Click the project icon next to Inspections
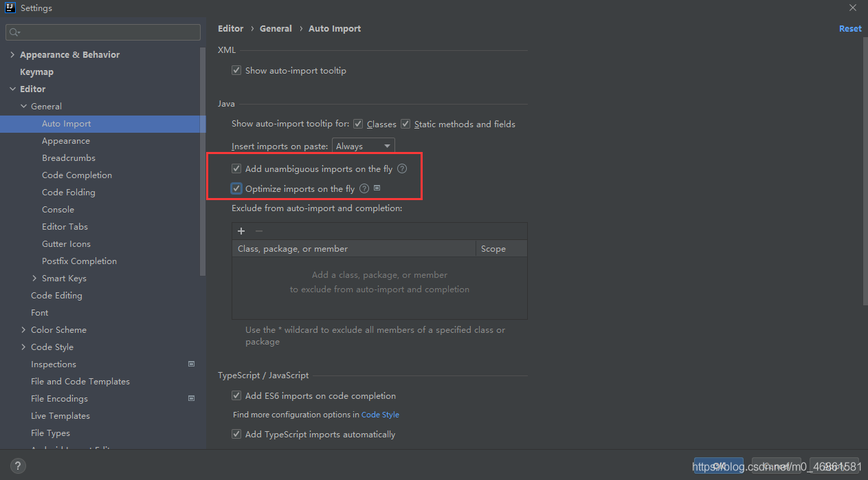The height and width of the screenshot is (480, 868). 191,364
